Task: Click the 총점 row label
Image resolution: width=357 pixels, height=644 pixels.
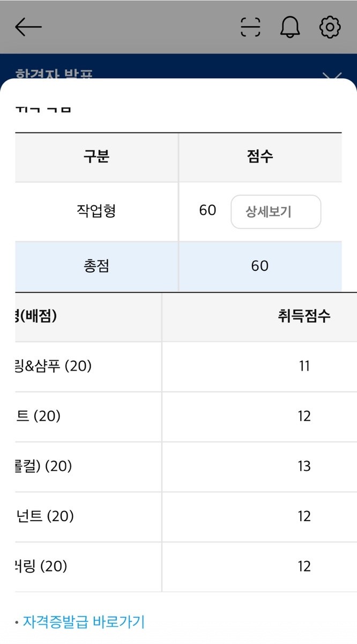Action: click(96, 266)
